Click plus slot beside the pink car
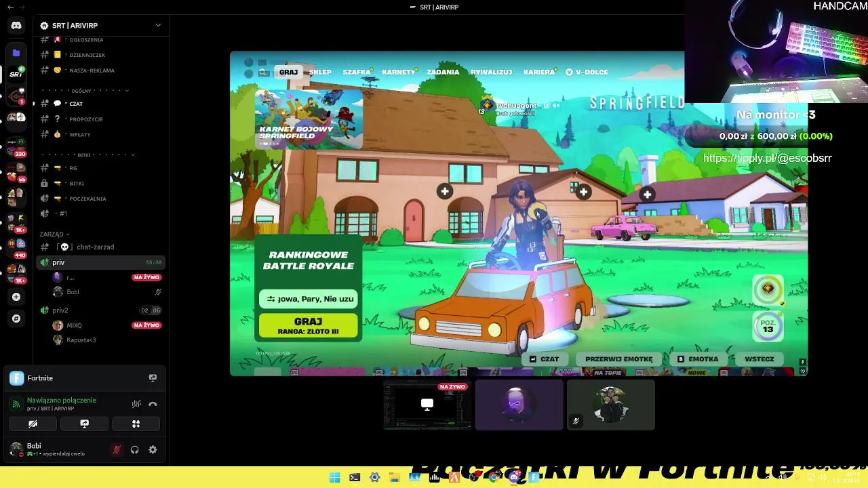 click(x=647, y=195)
